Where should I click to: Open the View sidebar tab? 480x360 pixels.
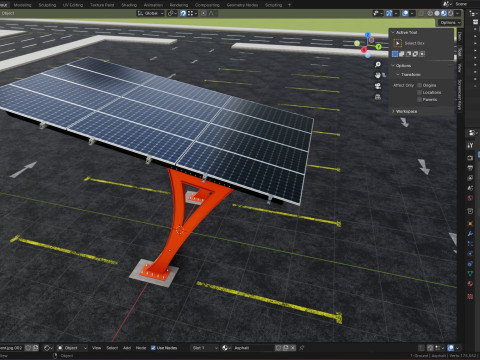pos(460,68)
